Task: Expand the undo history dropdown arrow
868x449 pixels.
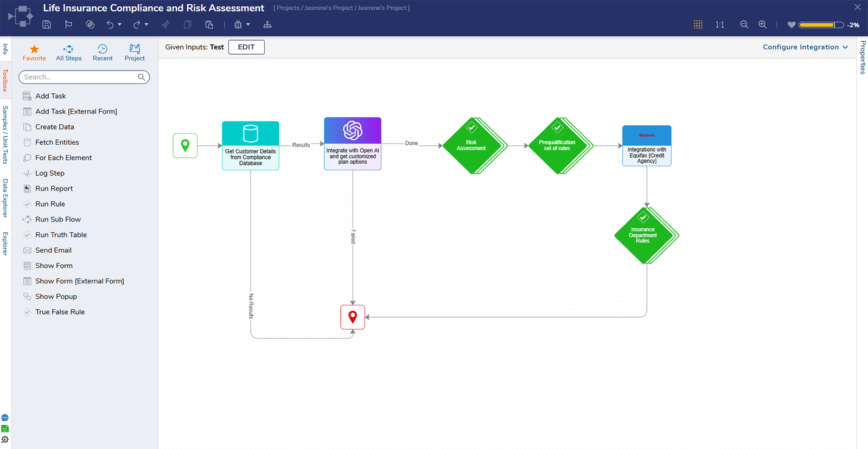Action: click(x=119, y=24)
